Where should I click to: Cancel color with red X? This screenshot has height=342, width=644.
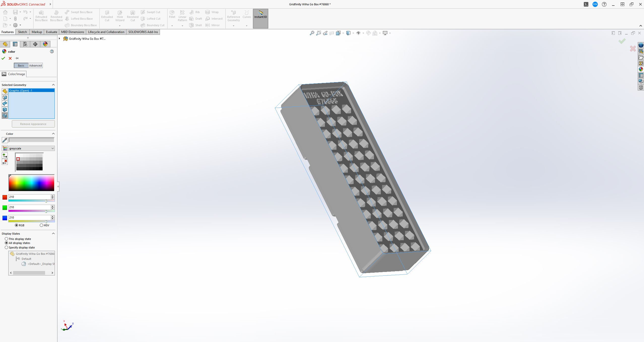(x=10, y=58)
